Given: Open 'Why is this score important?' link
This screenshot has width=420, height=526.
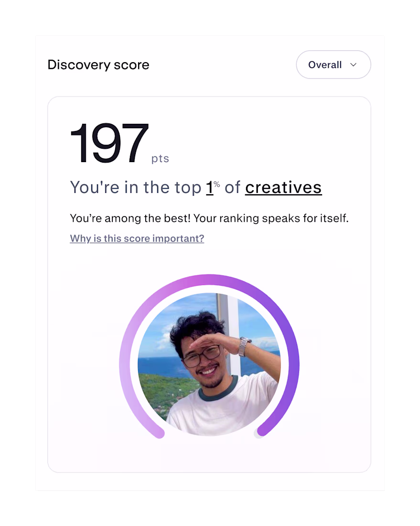Looking at the screenshot, I should pos(137,239).
